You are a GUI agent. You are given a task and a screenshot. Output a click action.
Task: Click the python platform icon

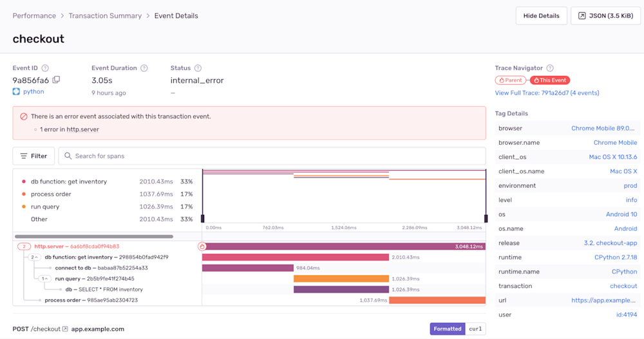coord(16,91)
